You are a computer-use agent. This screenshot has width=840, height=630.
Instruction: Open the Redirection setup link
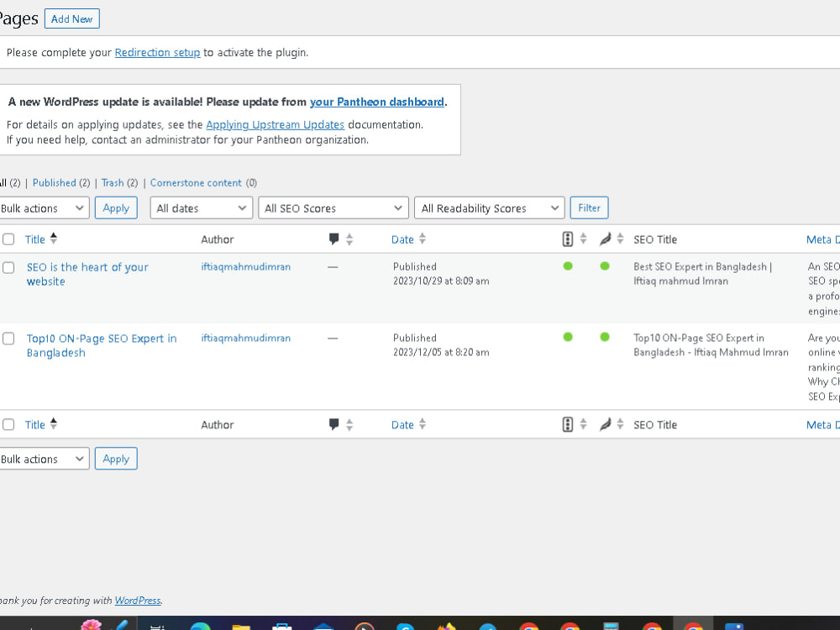click(158, 52)
